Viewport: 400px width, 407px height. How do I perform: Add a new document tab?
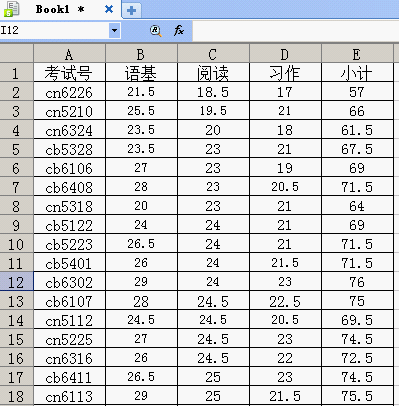[131, 10]
